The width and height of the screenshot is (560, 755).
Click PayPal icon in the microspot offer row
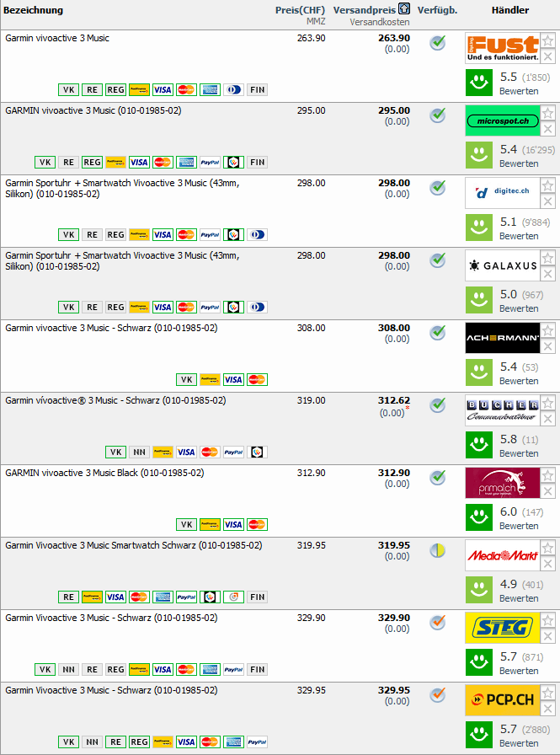pyautogui.click(x=210, y=163)
